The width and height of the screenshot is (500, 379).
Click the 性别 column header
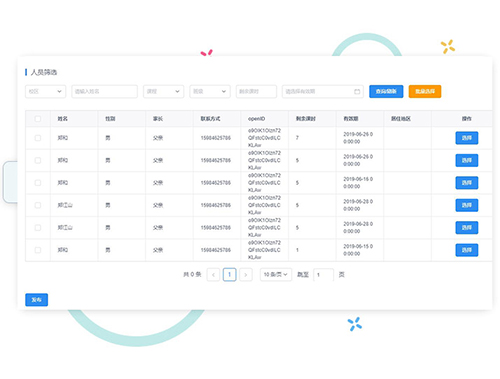click(110, 119)
